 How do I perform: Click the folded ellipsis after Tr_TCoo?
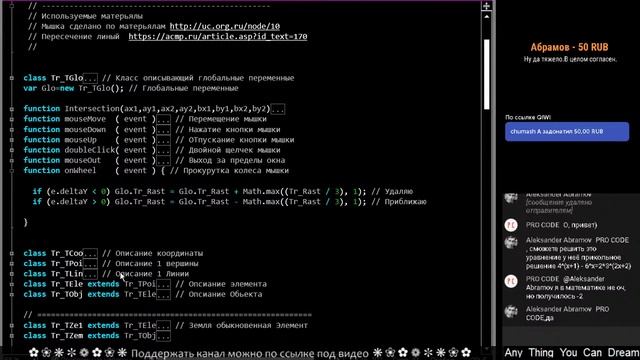tap(90, 253)
